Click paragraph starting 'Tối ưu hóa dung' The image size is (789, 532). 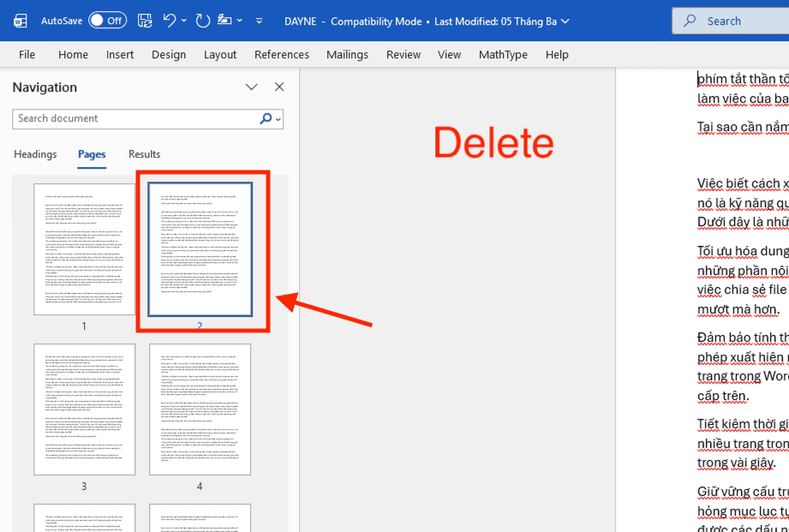743,279
